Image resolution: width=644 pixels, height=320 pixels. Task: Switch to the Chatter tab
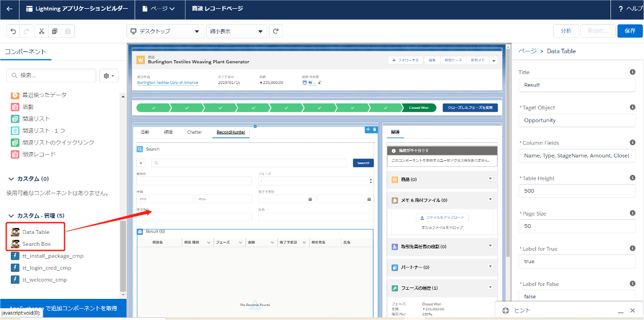tap(194, 132)
